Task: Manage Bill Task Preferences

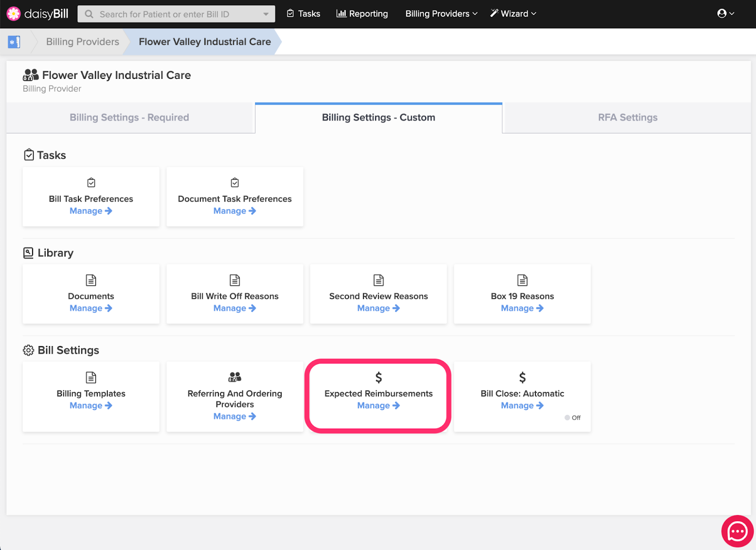Action: tap(91, 211)
